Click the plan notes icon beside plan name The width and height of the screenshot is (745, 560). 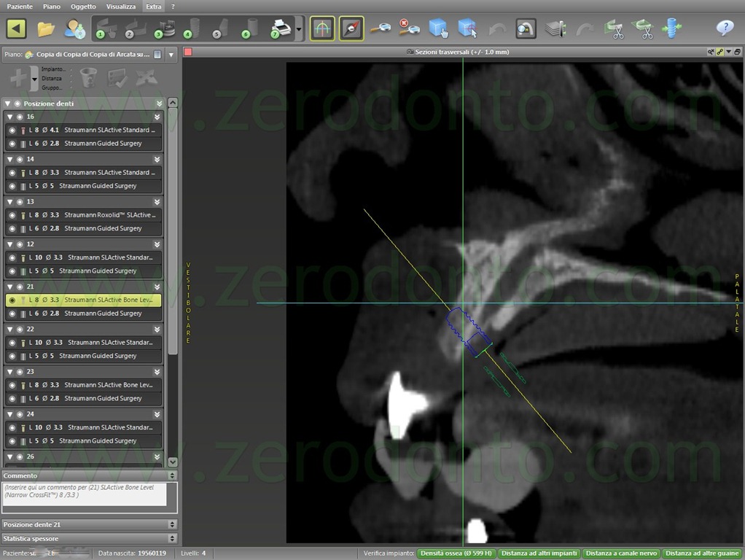click(157, 55)
